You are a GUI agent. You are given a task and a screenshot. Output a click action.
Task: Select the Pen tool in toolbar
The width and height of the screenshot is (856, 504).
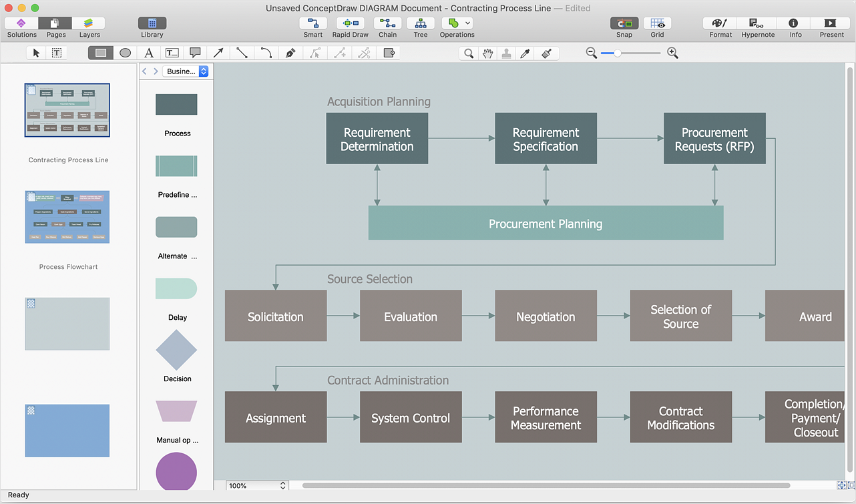(x=290, y=53)
